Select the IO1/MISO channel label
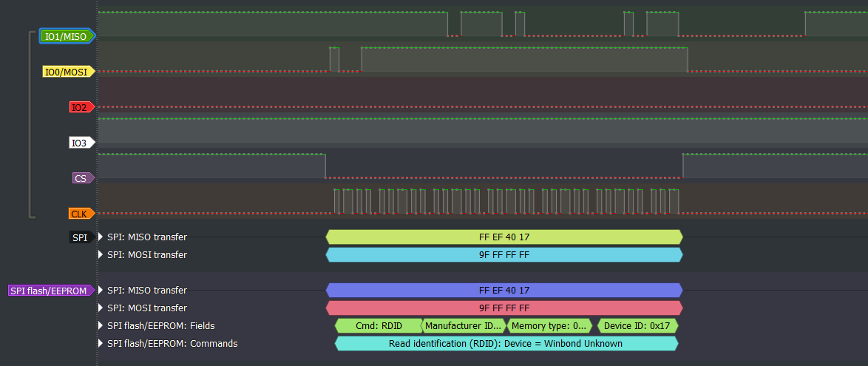Viewport: 868px width, 366px height. point(67,36)
